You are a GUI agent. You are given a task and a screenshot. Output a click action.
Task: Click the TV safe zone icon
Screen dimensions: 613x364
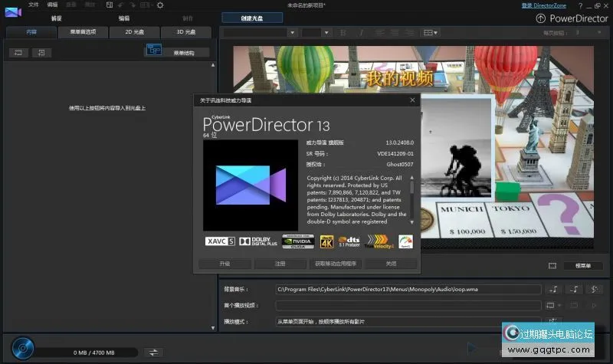click(552, 266)
